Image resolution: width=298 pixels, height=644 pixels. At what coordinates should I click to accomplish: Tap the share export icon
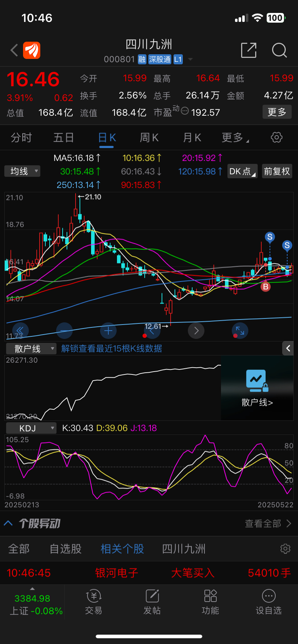(249, 50)
